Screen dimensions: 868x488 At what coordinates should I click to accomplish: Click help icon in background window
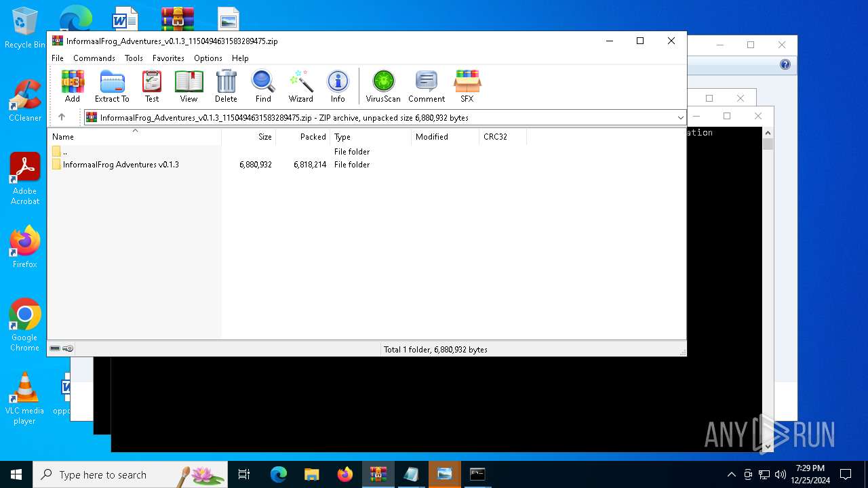pyautogui.click(x=785, y=65)
